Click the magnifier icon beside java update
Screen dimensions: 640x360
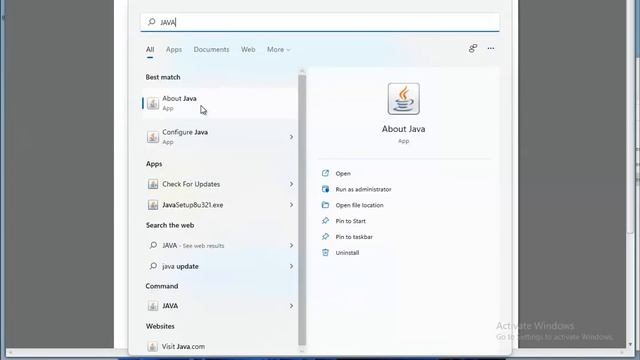point(153,266)
